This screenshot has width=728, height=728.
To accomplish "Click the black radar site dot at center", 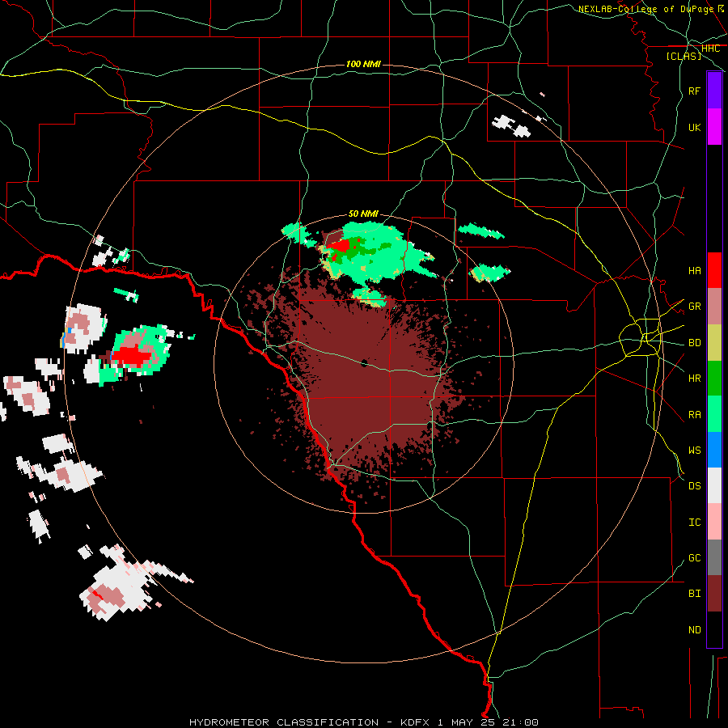I will point(364,363).
